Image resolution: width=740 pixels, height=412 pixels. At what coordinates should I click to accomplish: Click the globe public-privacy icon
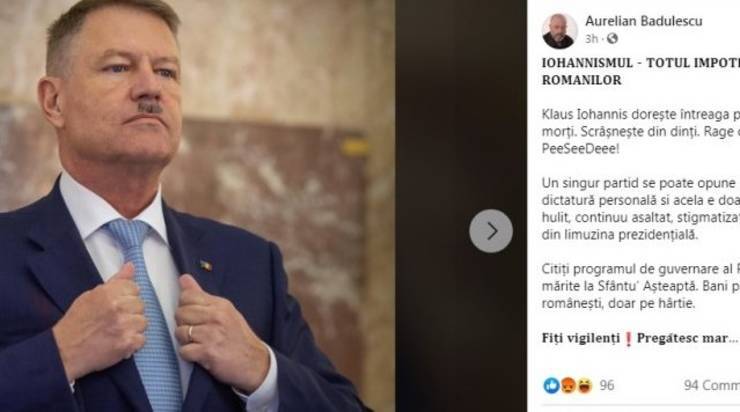point(612,39)
